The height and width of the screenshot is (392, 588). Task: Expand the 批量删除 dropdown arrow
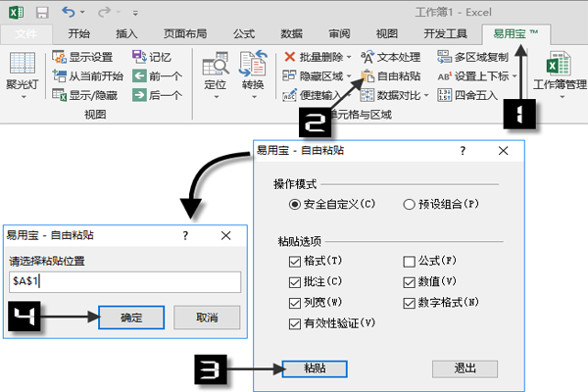tap(349, 58)
